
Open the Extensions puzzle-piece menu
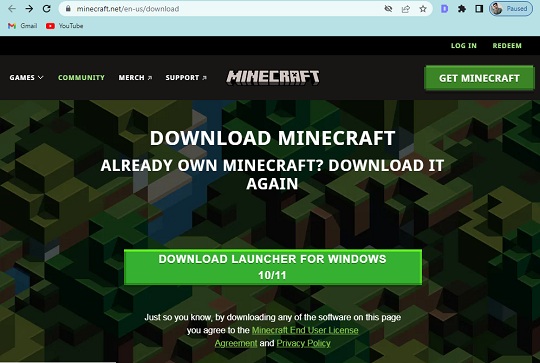tap(462, 9)
